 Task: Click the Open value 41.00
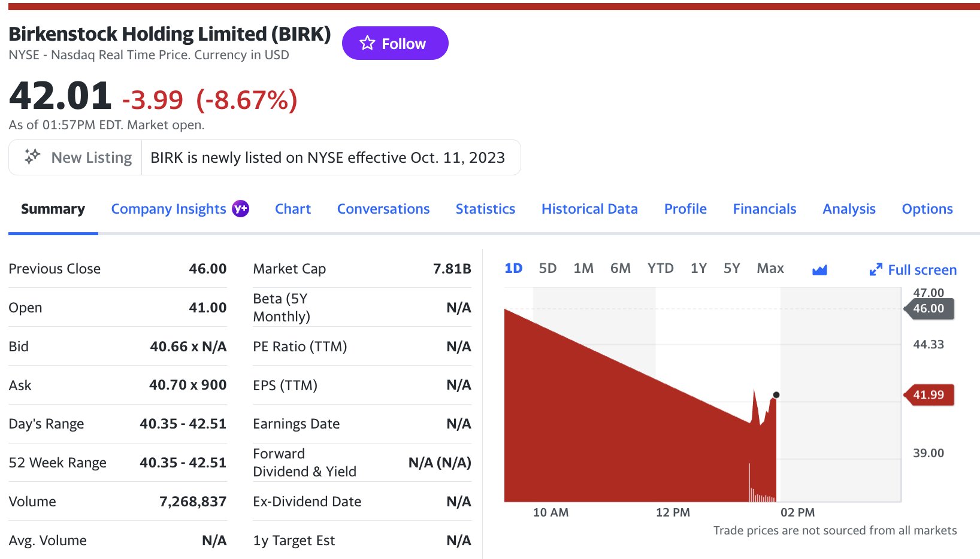[208, 308]
